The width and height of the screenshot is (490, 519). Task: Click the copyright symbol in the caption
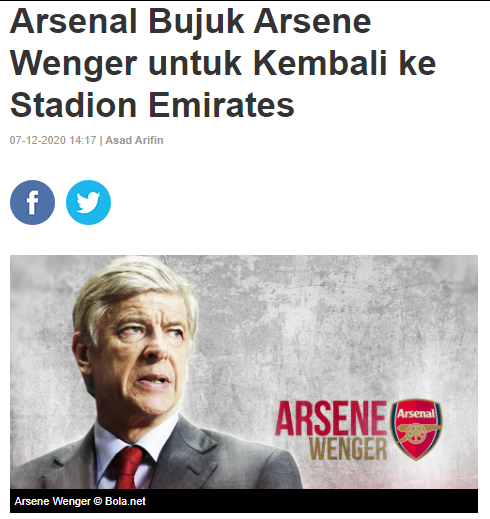[97, 501]
